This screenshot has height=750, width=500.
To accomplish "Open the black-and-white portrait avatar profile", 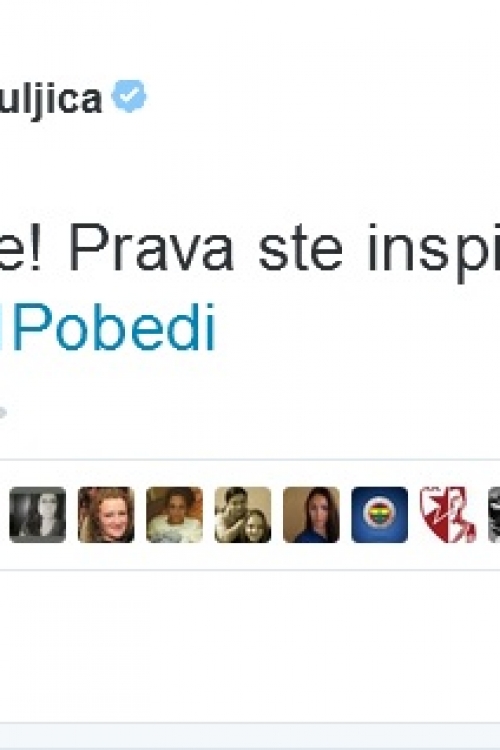I will (38, 515).
